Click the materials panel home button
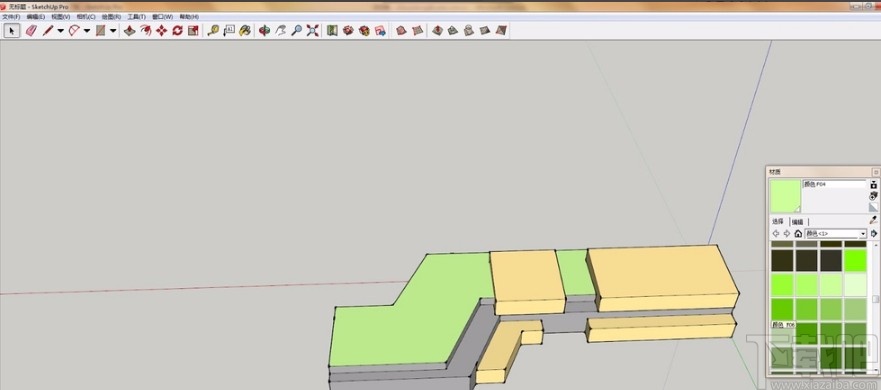 [798, 234]
